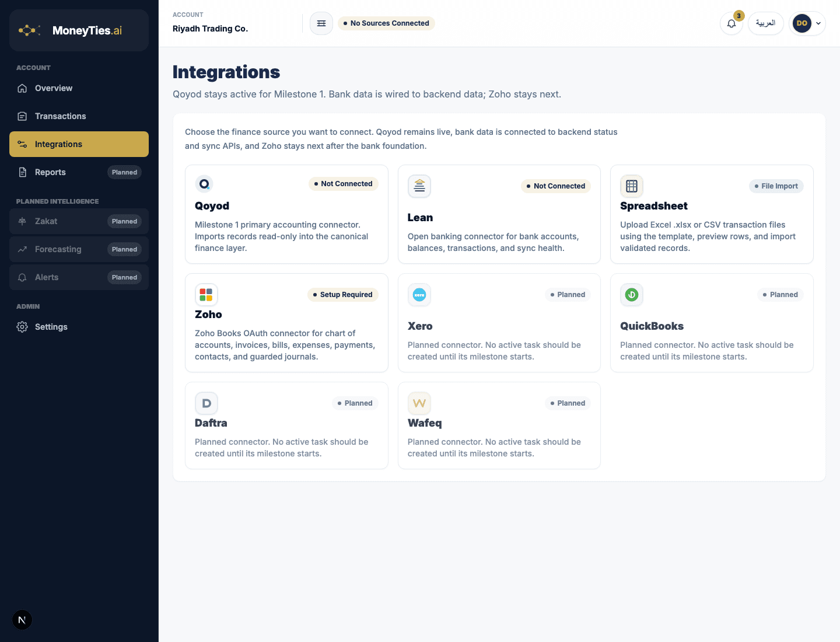840x642 pixels.
Task: Click the QuickBooks card title
Action: (x=652, y=326)
